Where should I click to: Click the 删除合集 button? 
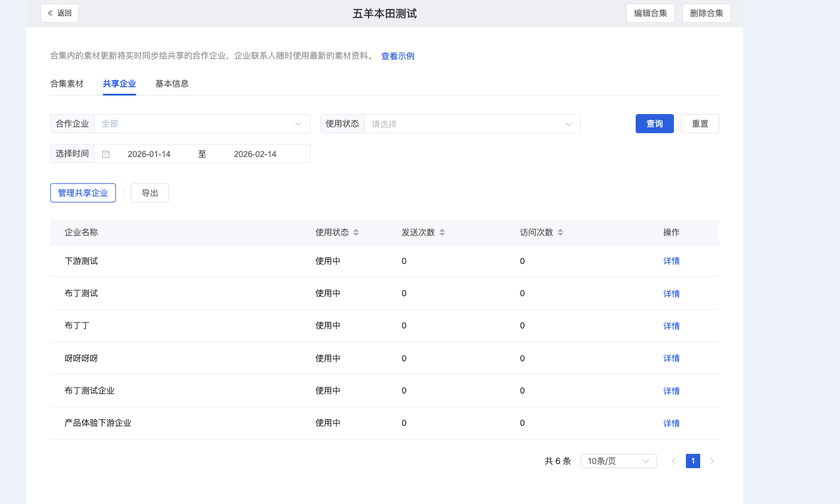(707, 13)
